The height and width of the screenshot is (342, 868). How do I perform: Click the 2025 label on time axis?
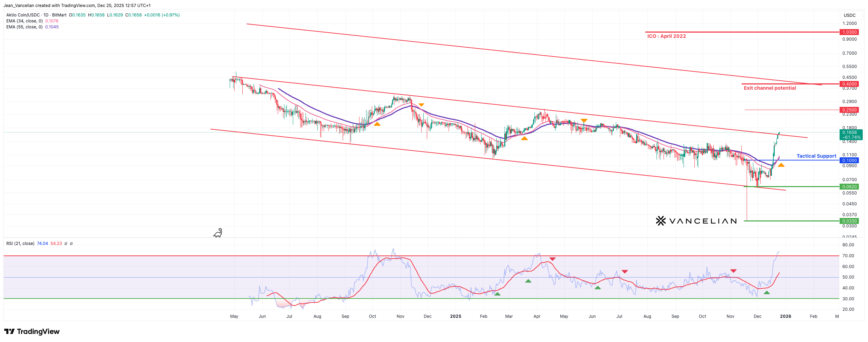coord(456,316)
